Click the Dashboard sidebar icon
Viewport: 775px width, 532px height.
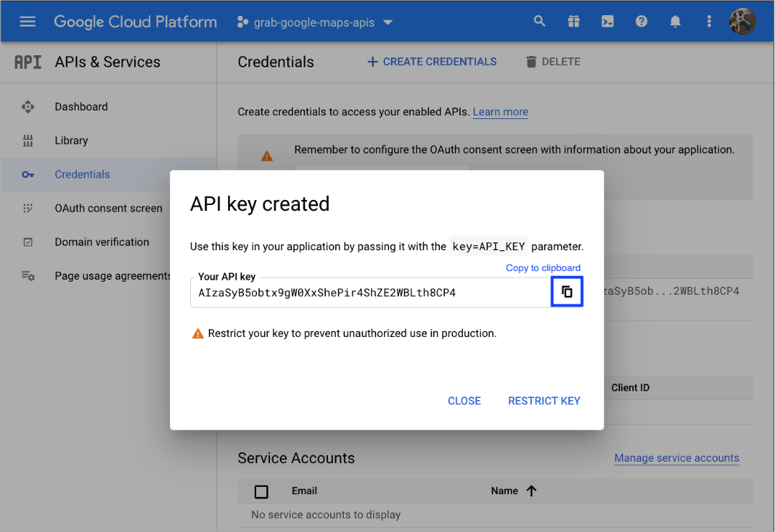coord(28,107)
